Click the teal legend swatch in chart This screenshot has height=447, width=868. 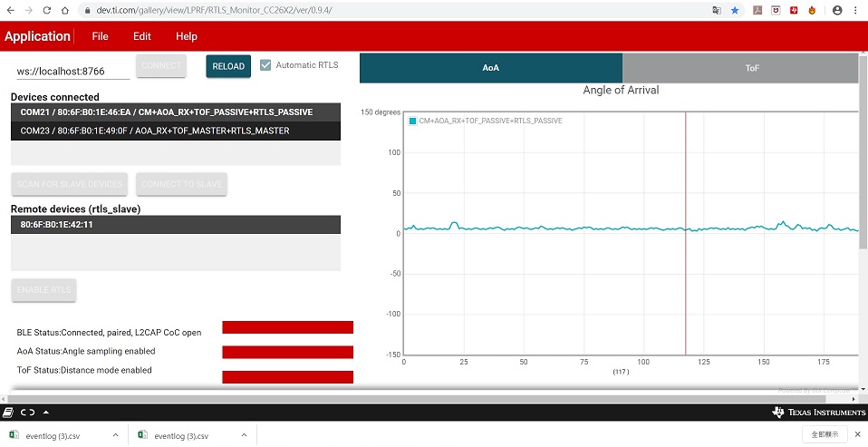coord(412,121)
